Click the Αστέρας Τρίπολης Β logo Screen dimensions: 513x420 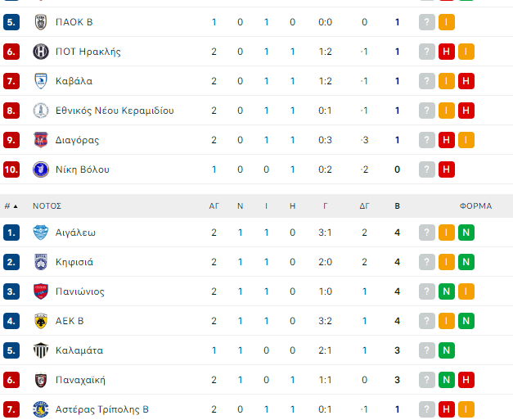pyautogui.click(x=41, y=409)
